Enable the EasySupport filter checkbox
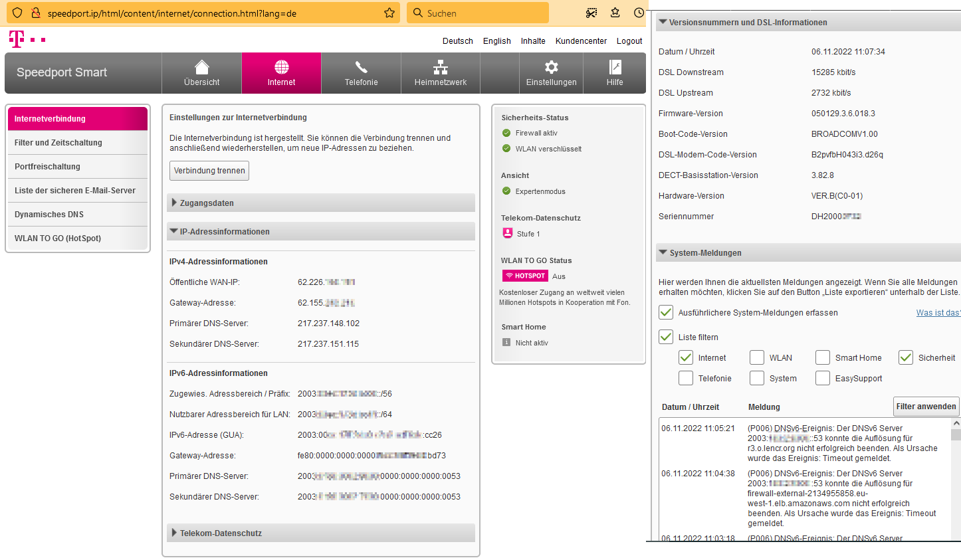The image size is (961, 560). [x=823, y=378]
